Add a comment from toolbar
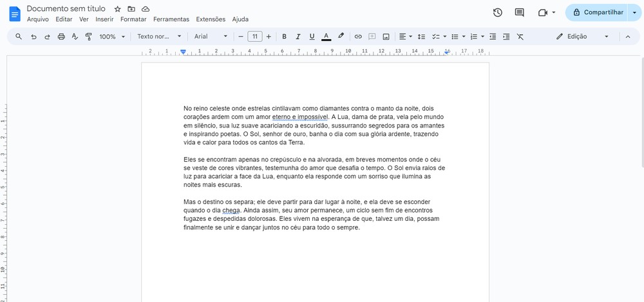Screen dimensions: 644x302 click(x=372, y=37)
